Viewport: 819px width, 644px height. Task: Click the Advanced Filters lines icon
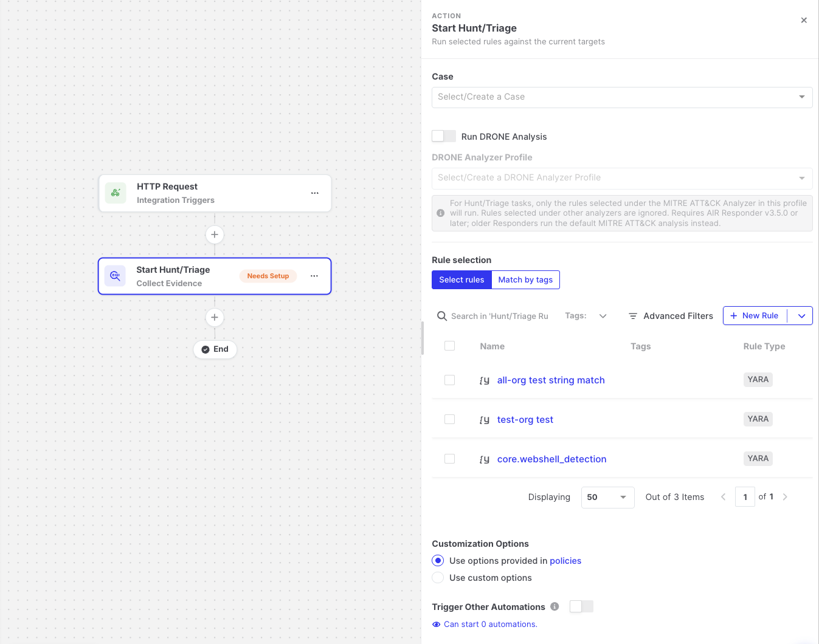click(633, 316)
